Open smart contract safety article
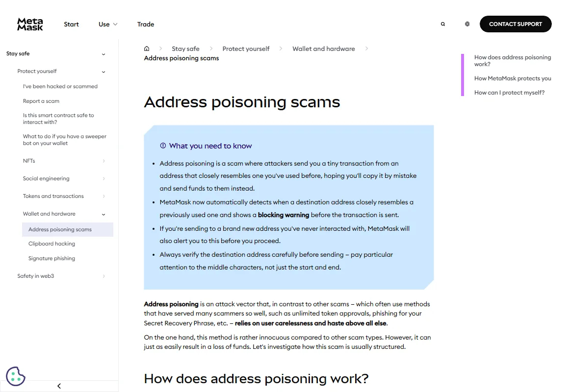 (58, 119)
